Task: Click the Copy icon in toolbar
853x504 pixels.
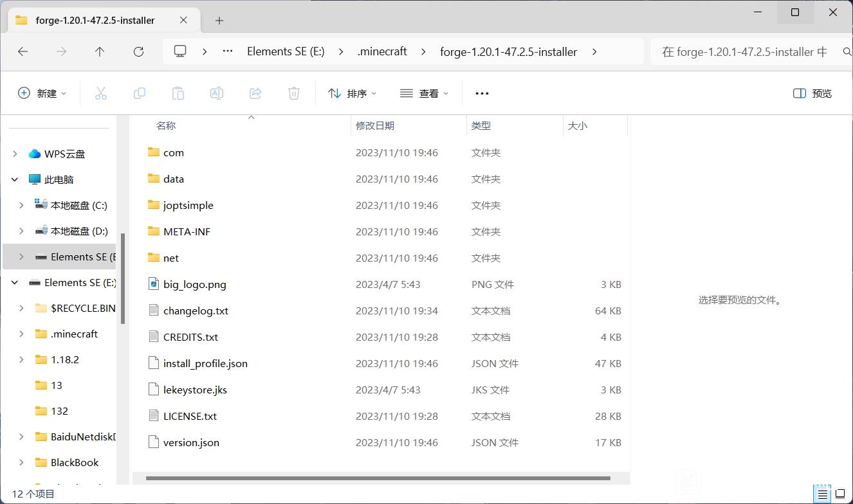Action: click(140, 93)
